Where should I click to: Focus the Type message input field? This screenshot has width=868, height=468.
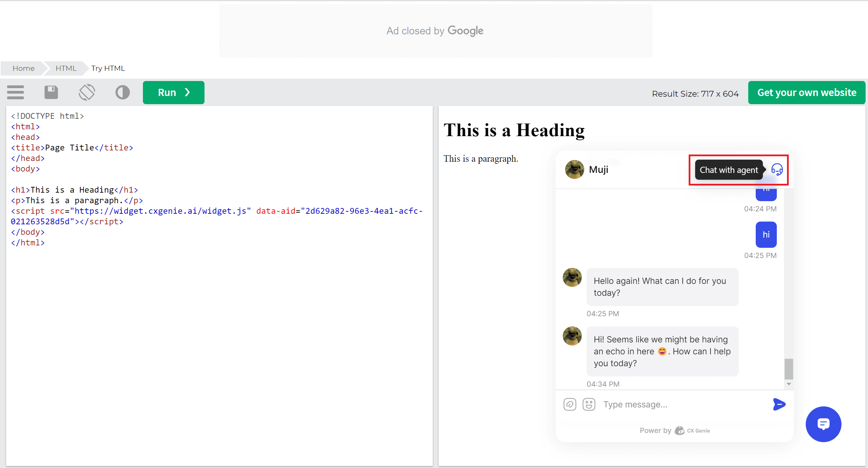click(684, 404)
